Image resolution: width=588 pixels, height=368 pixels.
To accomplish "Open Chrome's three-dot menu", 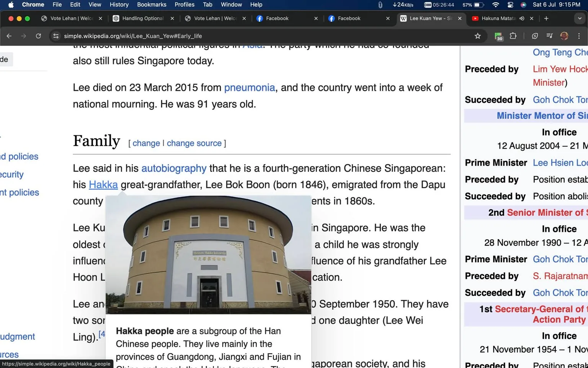I will (579, 36).
